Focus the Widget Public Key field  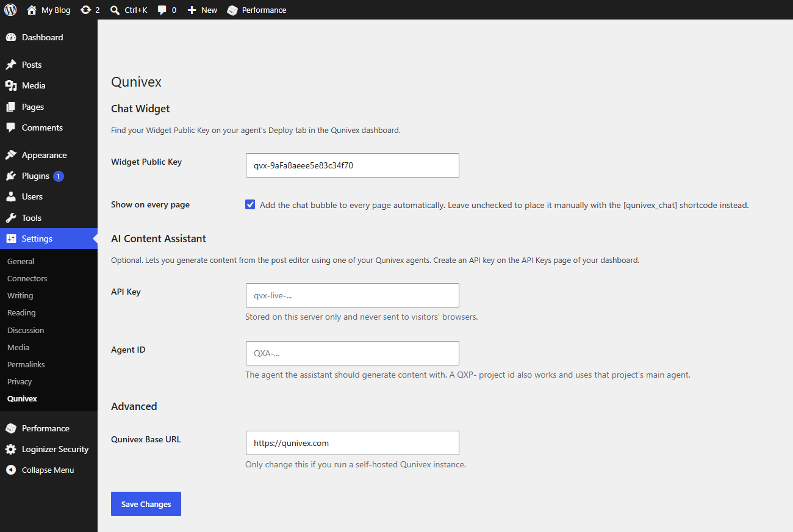tap(352, 165)
